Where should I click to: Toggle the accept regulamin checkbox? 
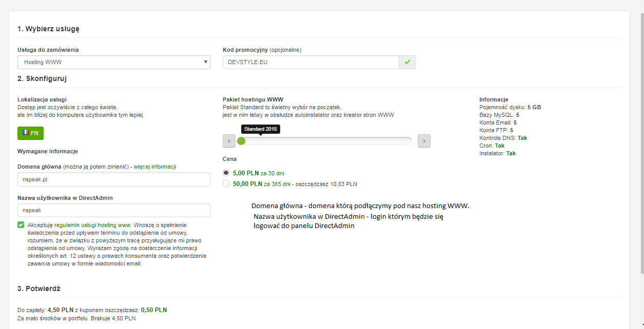coord(21,225)
